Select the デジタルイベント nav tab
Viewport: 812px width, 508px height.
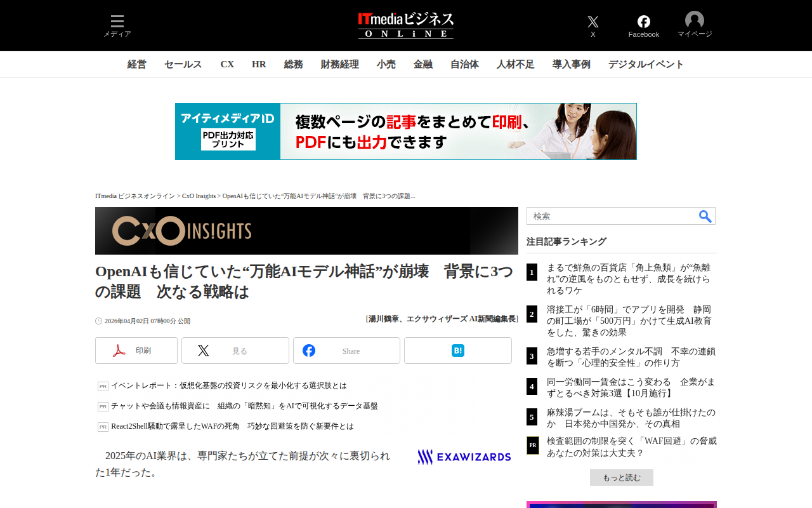[x=646, y=64]
